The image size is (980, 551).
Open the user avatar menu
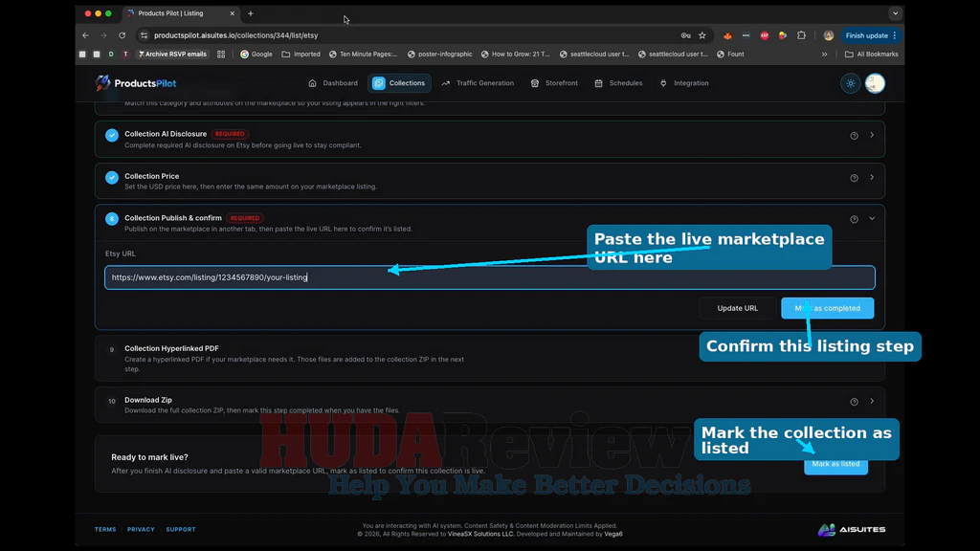(875, 83)
